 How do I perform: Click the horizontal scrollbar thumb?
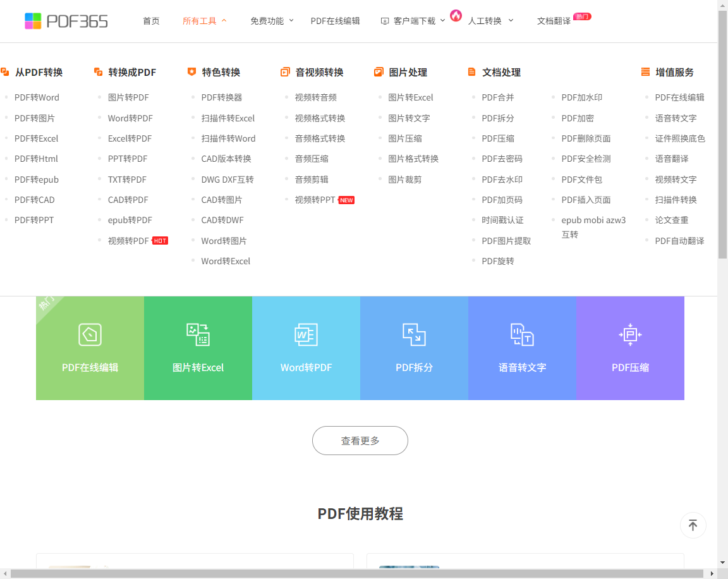356,574
